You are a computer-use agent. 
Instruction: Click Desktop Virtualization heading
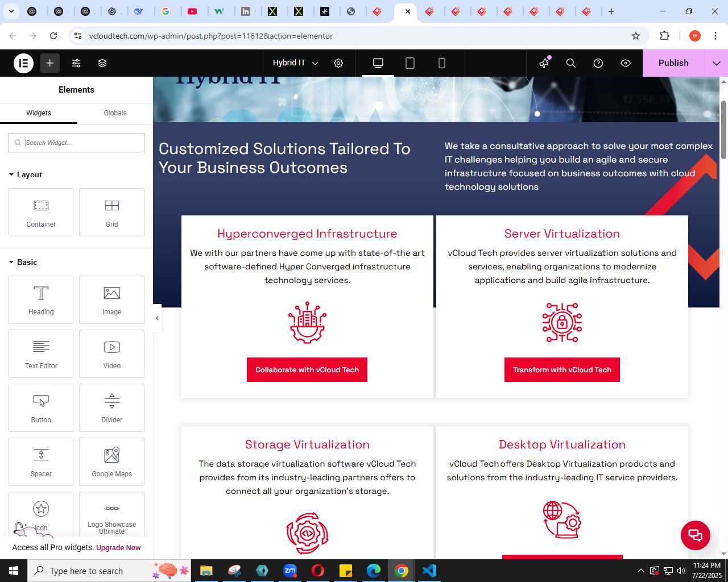(562, 444)
